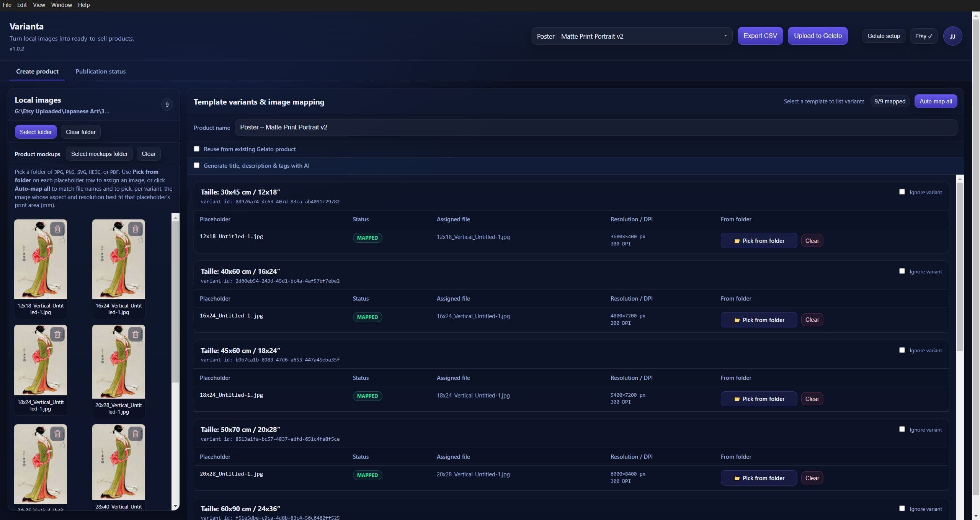
Task: Check Ignore variant for 45x60 cm / 18x24"
Action: coord(902,350)
